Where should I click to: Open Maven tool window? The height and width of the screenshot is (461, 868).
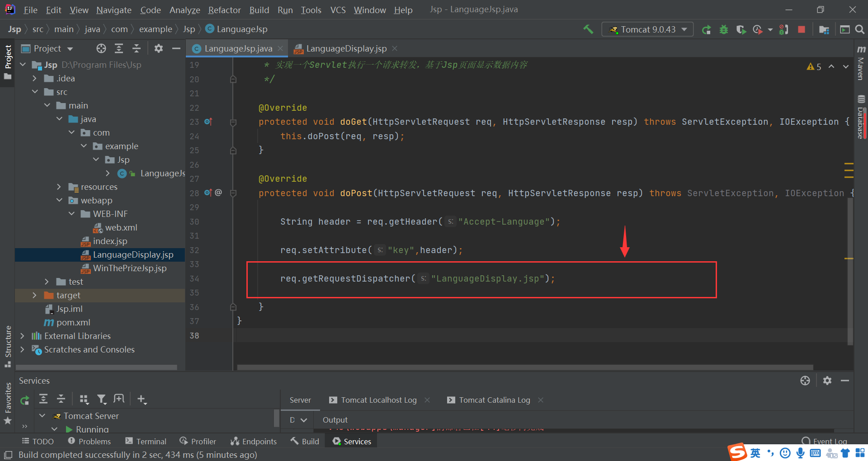(861, 62)
